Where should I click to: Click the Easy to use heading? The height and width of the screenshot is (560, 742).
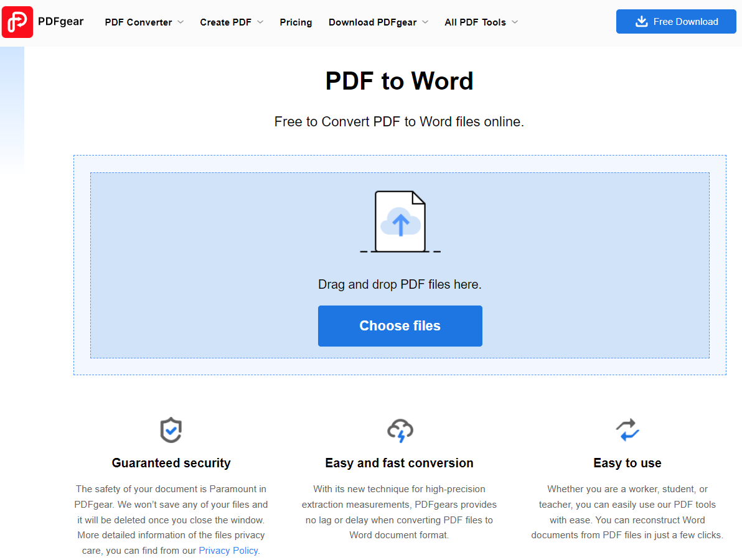pyautogui.click(x=627, y=463)
